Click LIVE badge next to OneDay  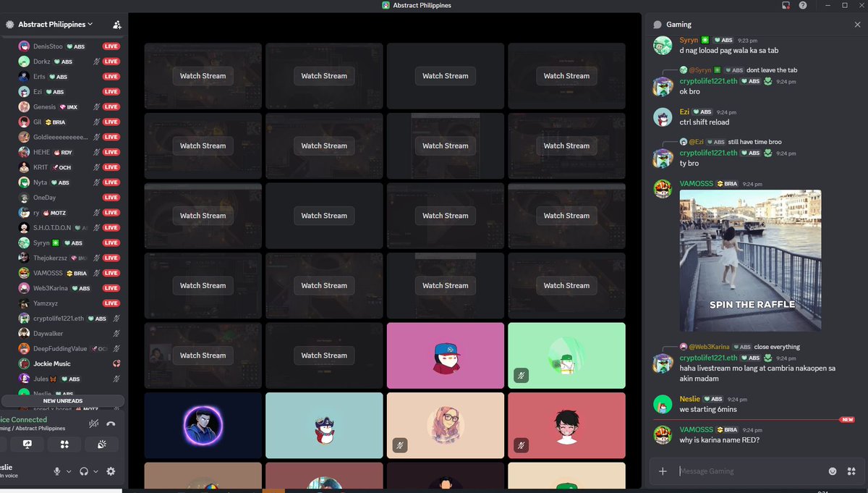(111, 198)
